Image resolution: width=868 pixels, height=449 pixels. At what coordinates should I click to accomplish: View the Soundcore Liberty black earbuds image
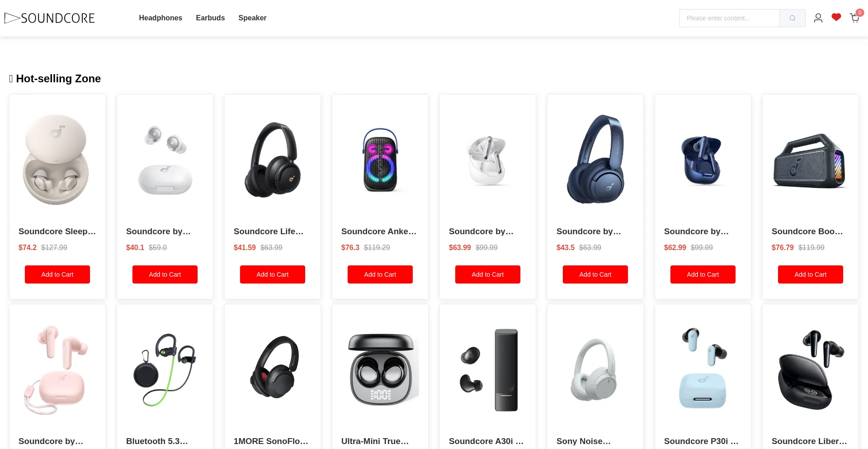coord(811,369)
